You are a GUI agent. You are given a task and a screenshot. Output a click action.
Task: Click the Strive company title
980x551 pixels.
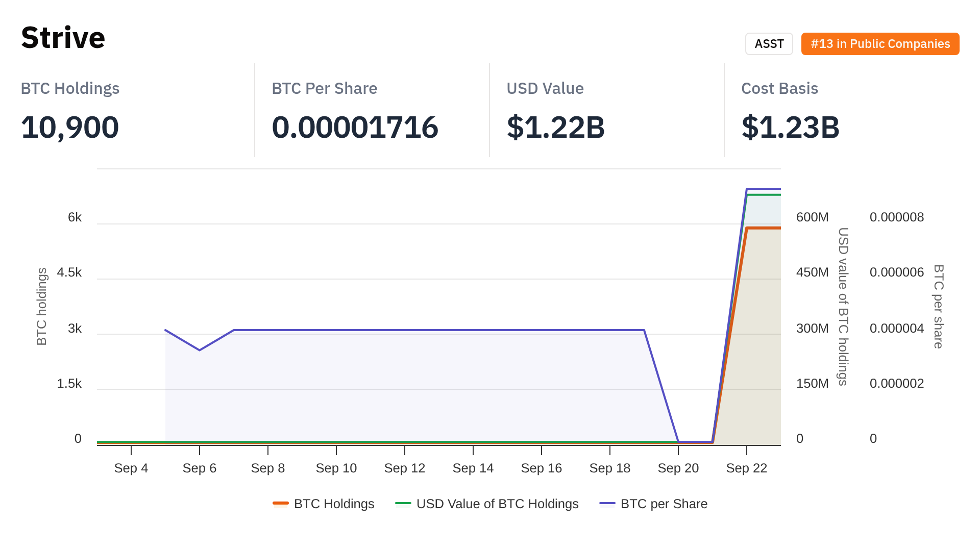tap(63, 37)
